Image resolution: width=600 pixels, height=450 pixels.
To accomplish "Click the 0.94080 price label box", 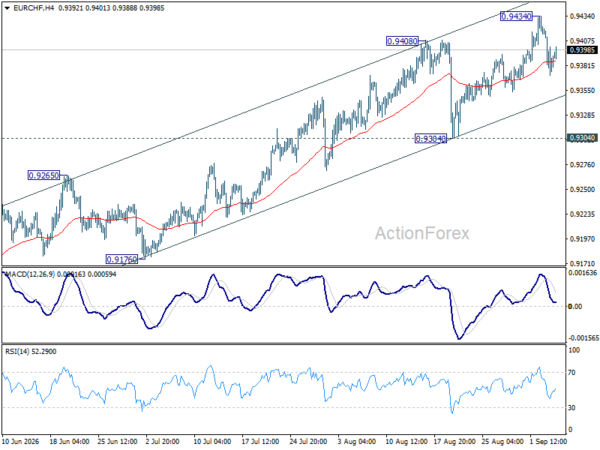I will pos(403,41).
